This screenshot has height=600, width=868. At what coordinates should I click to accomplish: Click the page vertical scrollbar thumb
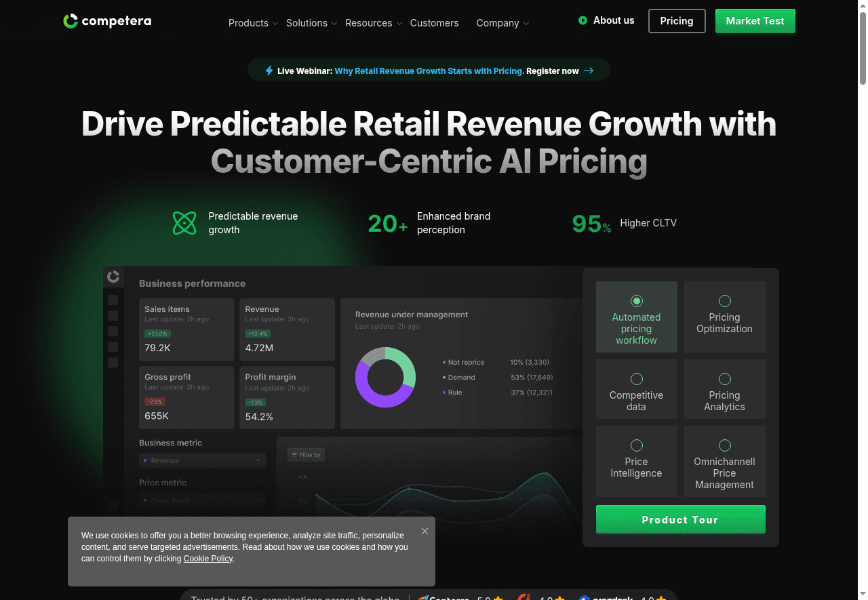(x=863, y=47)
